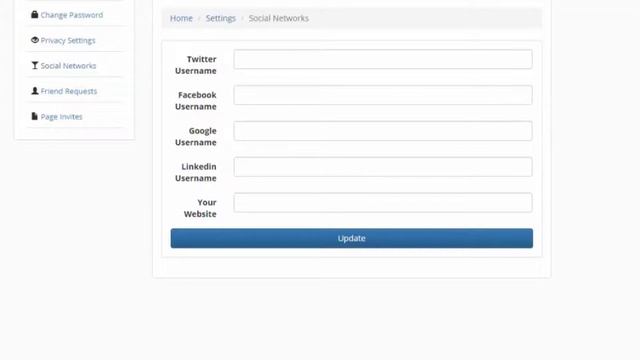This screenshot has width=640, height=360.
Task: Select Social Networks in the sidebar
Action: pos(68,66)
